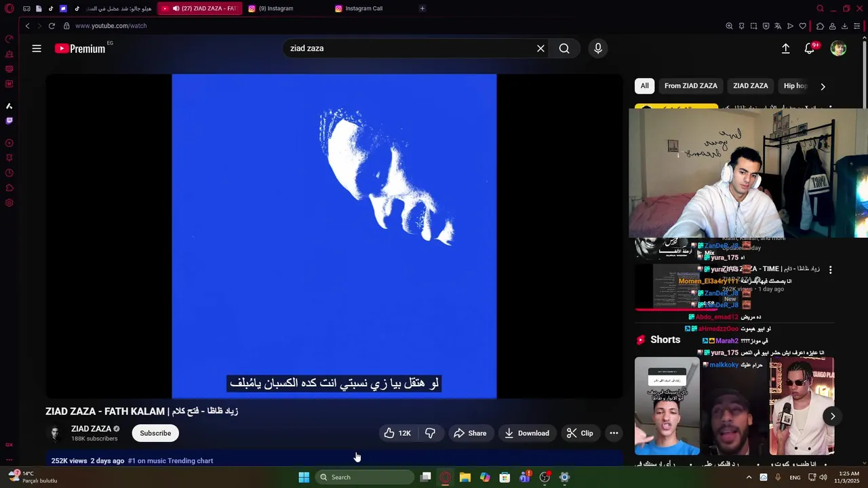Open the ad blocker shield icon

(766, 26)
